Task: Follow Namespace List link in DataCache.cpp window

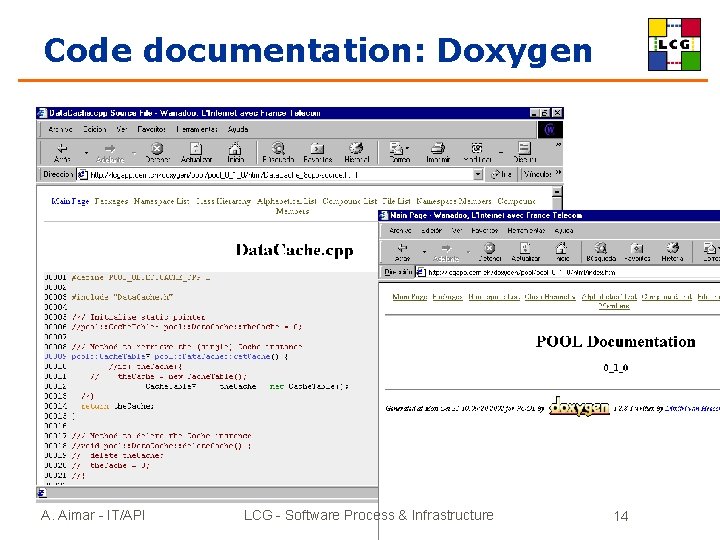Action: 161,201
